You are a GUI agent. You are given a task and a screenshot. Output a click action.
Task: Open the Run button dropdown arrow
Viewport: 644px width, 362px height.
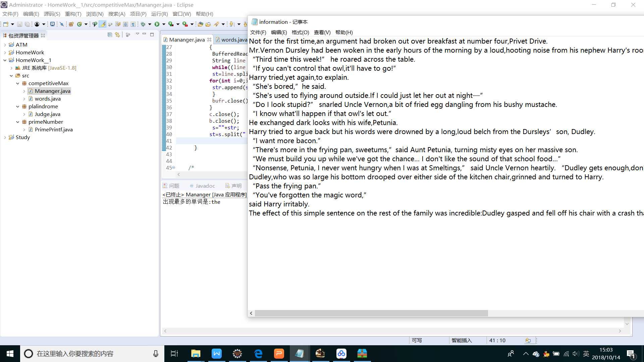164,24
